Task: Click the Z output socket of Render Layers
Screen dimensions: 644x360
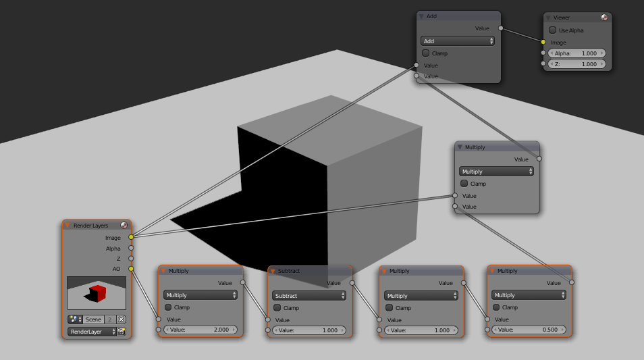Action: 131,259
